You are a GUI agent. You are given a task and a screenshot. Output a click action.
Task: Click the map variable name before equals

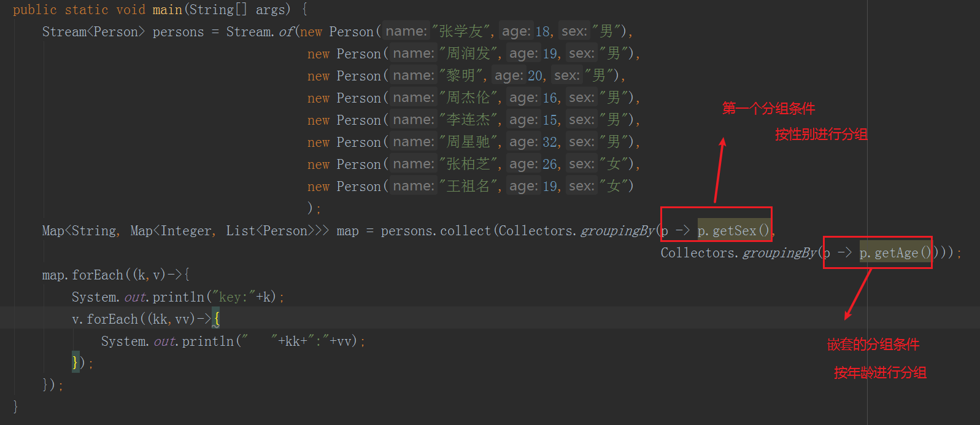(x=347, y=231)
